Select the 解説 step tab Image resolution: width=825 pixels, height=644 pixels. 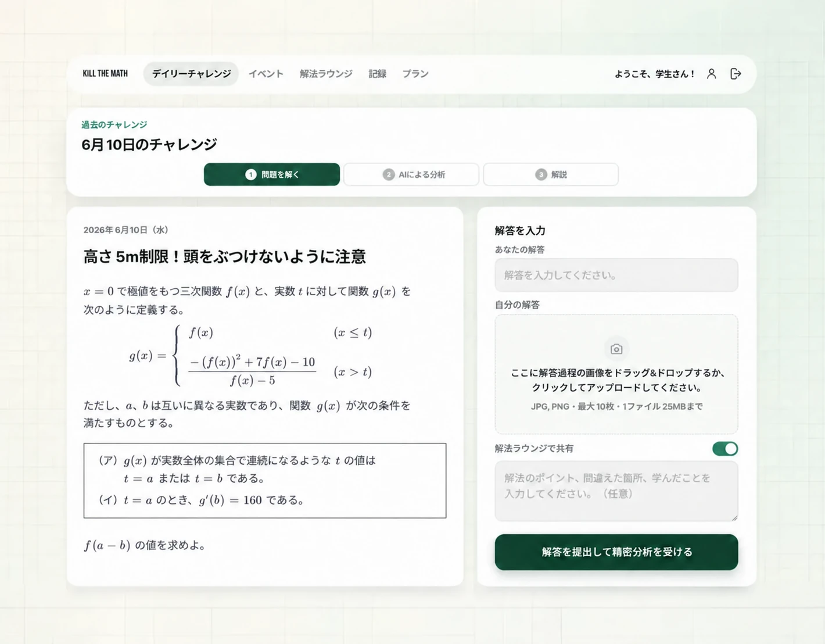[551, 174]
